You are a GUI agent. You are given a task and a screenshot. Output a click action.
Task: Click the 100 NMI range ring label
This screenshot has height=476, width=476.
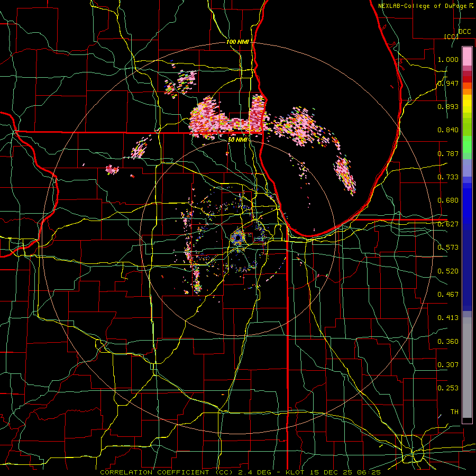[x=237, y=42]
